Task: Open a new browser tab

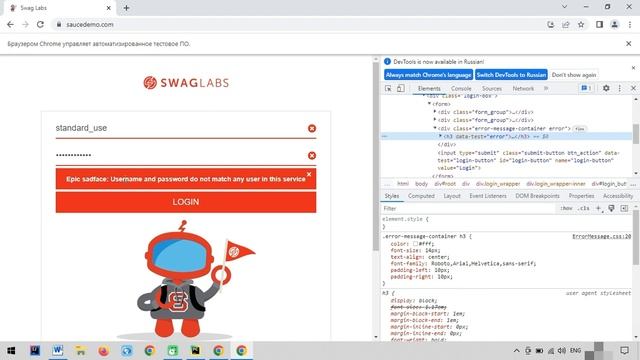Action: pos(126,8)
